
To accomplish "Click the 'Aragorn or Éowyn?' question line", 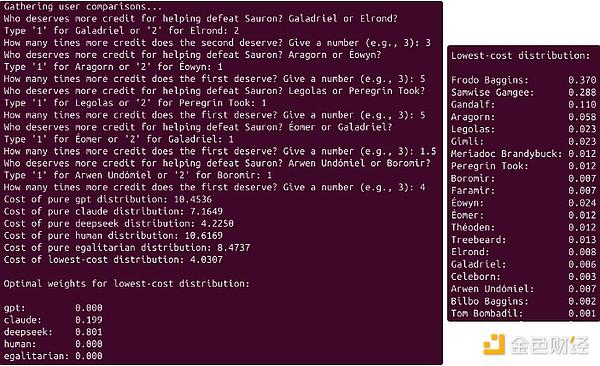I will [192, 55].
